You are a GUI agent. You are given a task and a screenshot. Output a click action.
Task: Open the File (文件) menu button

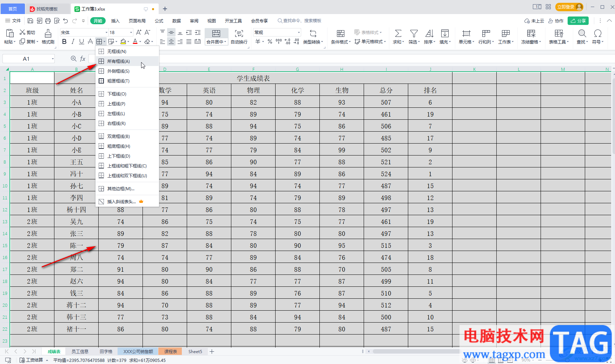tap(13, 21)
